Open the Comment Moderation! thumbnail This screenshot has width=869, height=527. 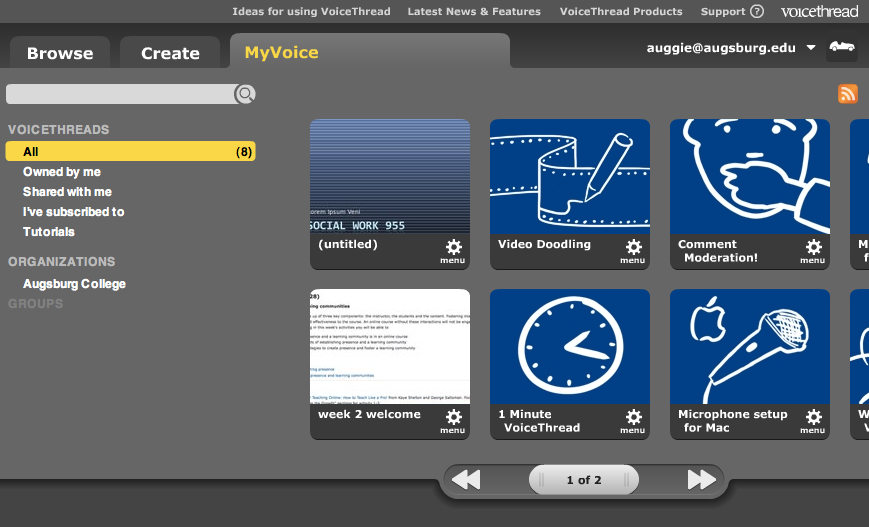[750, 176]
